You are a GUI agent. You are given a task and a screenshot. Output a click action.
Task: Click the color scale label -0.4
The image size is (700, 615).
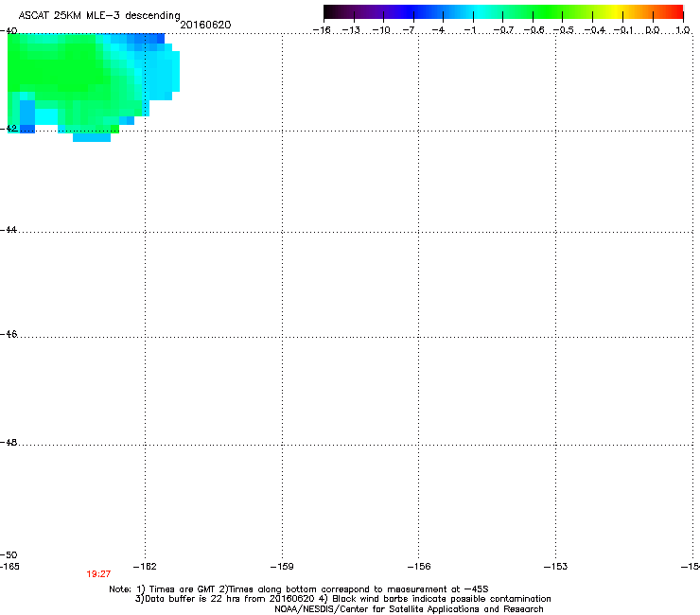point(595,30)
